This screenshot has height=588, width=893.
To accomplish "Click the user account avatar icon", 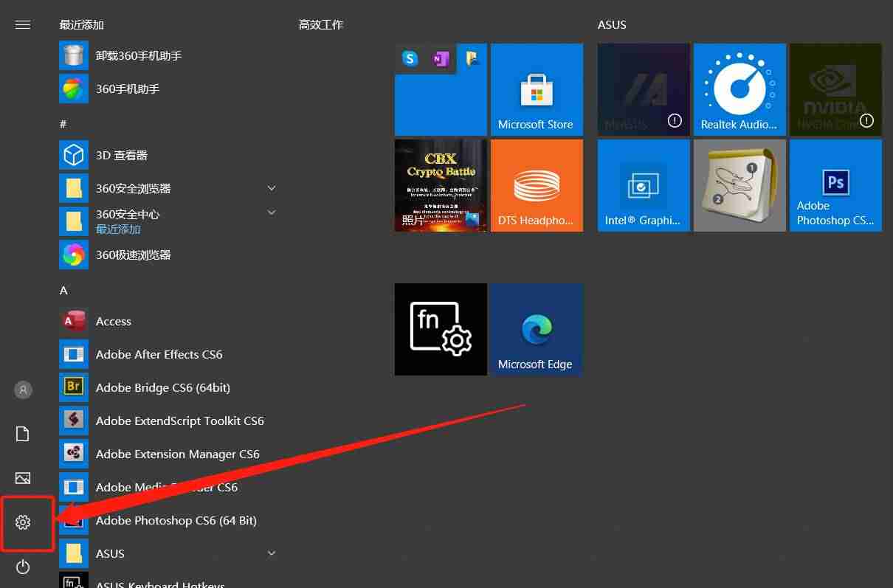I will pyautogui.click(x=24, y=390).
